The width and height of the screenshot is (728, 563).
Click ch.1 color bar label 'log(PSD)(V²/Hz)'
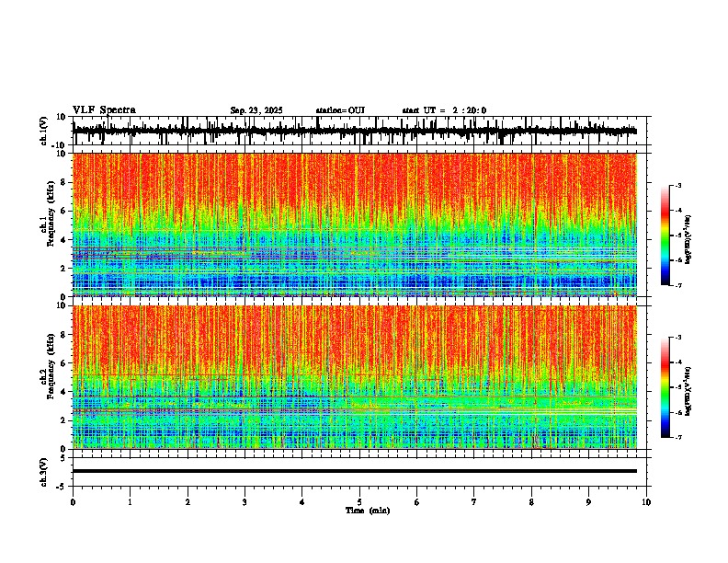point(688,239)
